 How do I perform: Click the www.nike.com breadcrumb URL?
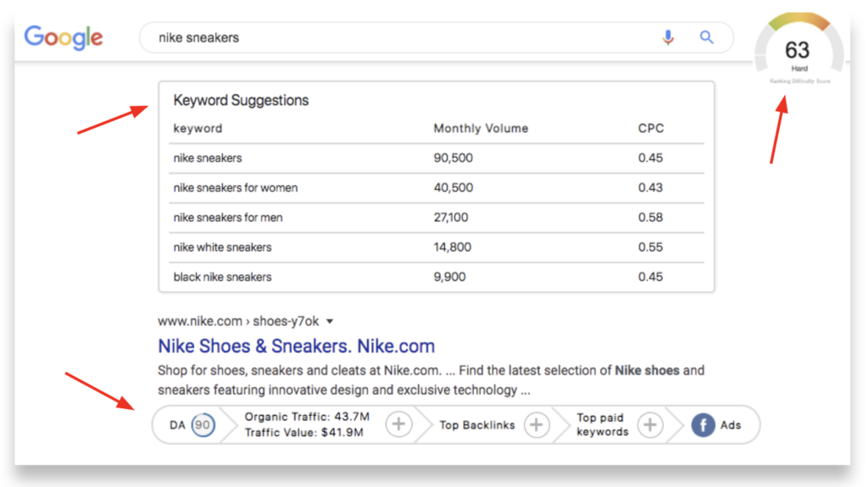238,321
